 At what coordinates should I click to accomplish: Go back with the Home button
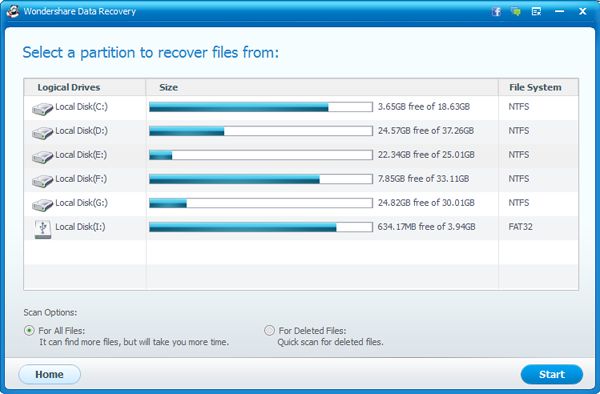point(49,374)
